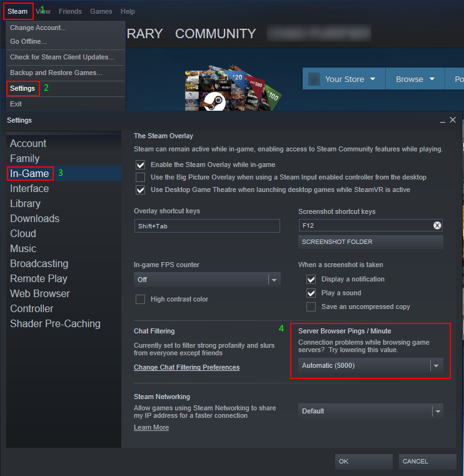464x476 pixels.
Task: Click the Overlay shortcut keys field
Action: 207,226
